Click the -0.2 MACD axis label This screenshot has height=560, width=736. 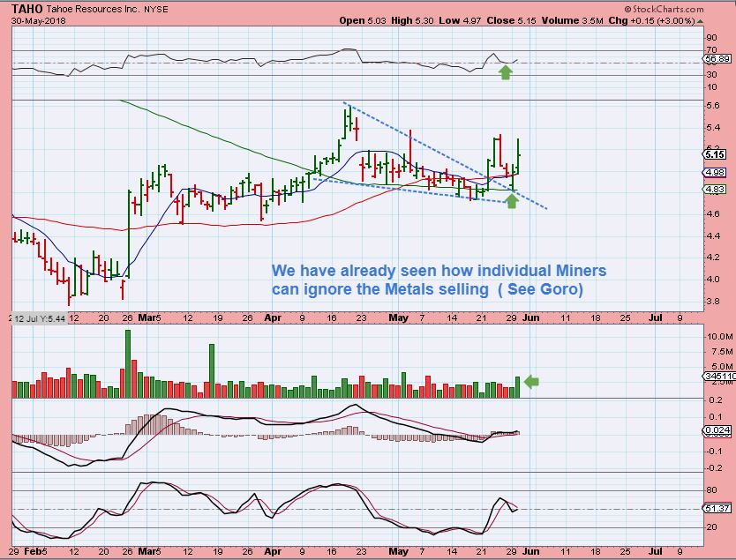pyautogui.click(x=716, y=468)
